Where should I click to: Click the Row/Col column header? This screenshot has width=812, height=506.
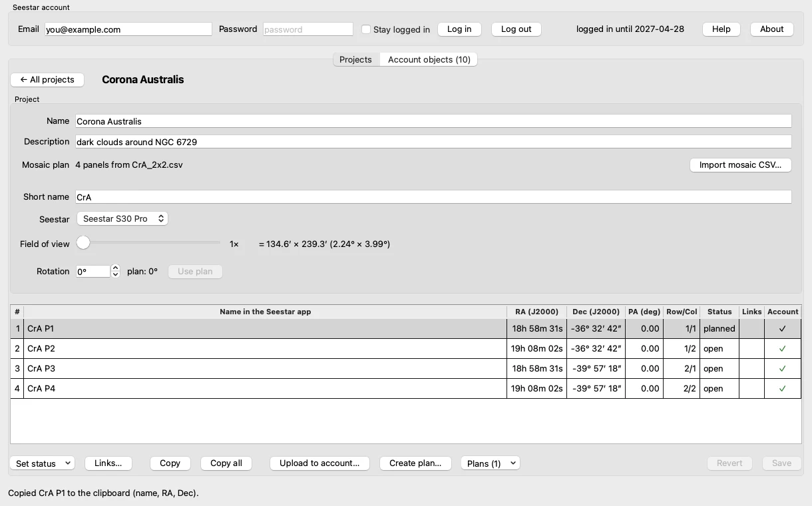point(682,312)
